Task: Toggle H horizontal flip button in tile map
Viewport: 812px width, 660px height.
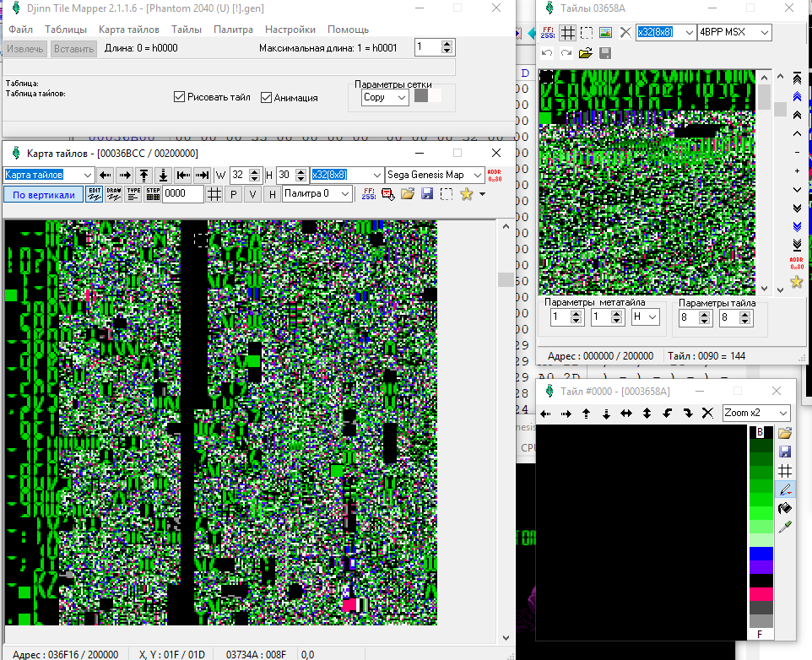Action: coord(272,195)
